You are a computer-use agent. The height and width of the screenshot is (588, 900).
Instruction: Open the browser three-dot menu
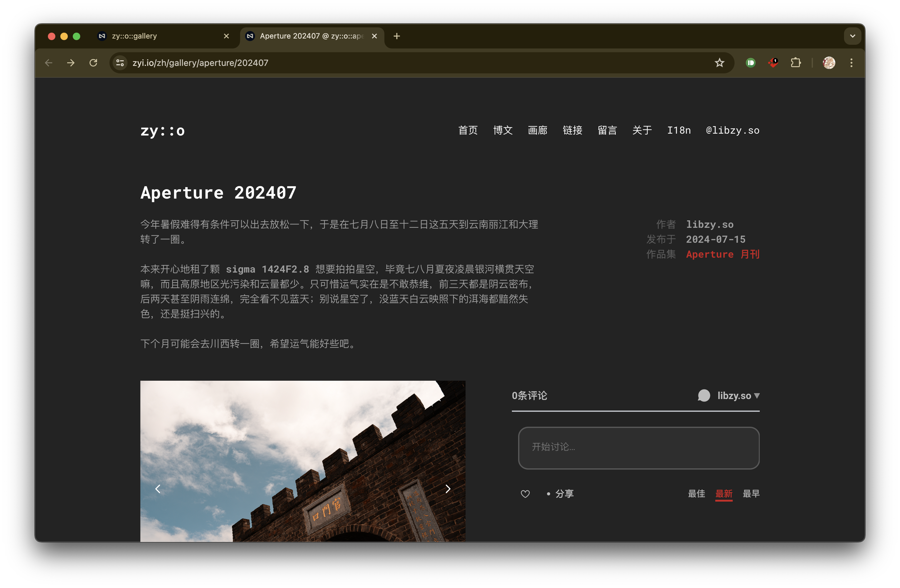point(851,63)
